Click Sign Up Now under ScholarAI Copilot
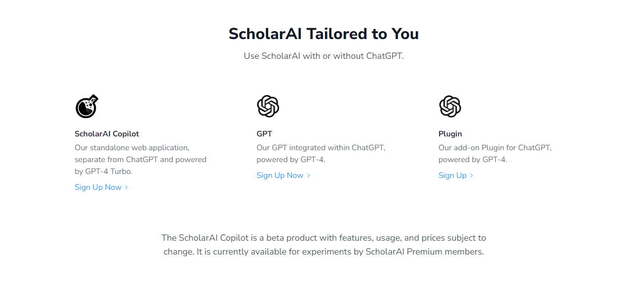 click(x=98, y=187)
